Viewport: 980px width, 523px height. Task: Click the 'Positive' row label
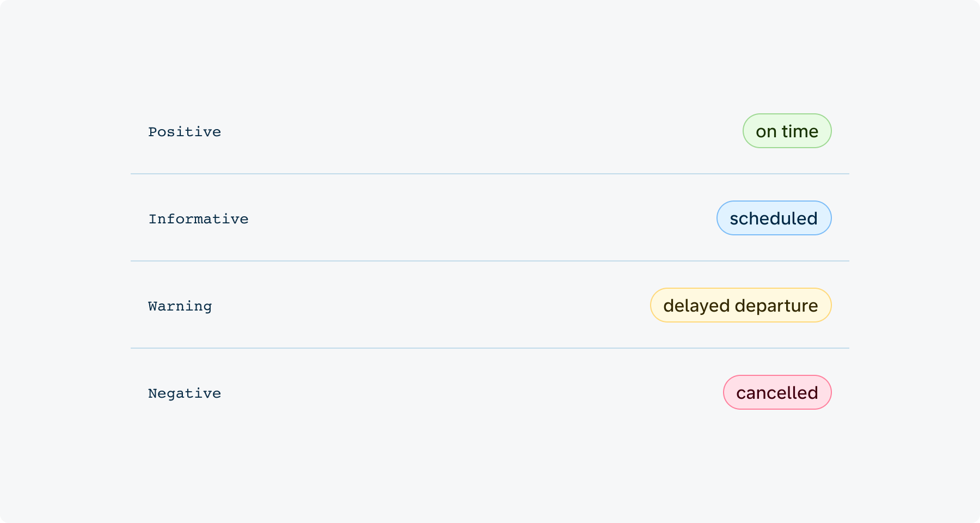(x=184, y=131)
